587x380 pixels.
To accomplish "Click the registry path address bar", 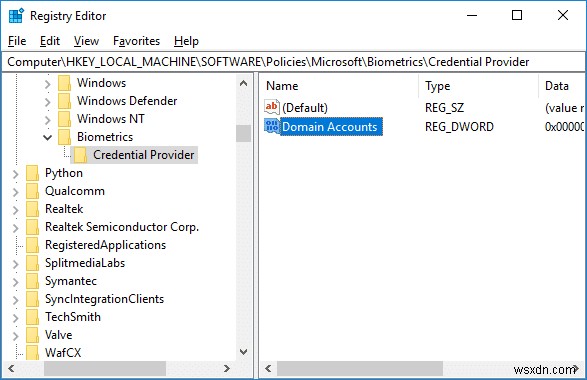I will (294, 62).
